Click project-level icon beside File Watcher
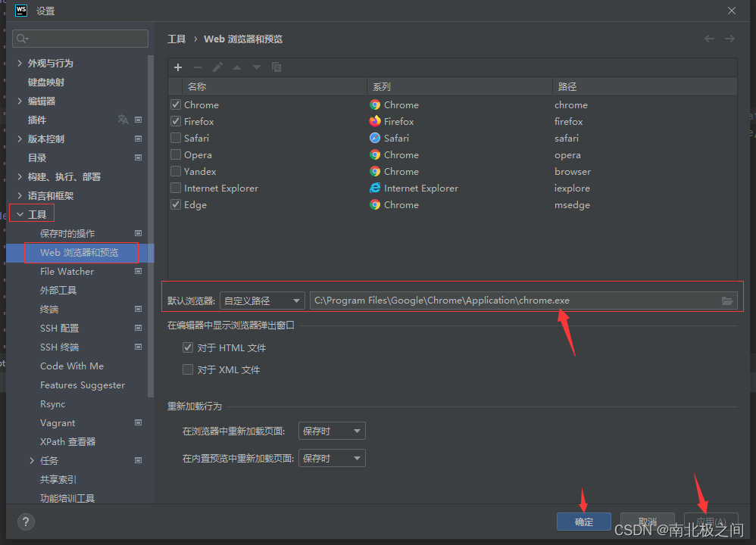The height and width of the screenshot is (545, 756). pos(139,271)
